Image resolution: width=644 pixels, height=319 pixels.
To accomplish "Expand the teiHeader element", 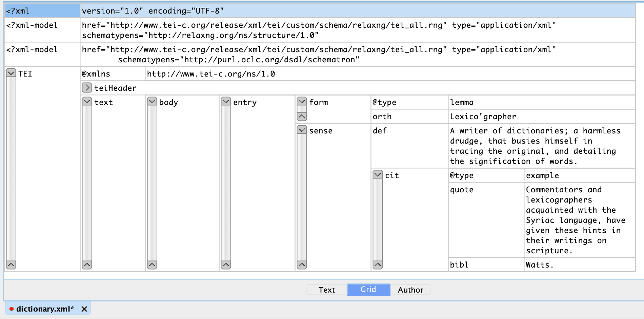I will click(x=87, y=88).
